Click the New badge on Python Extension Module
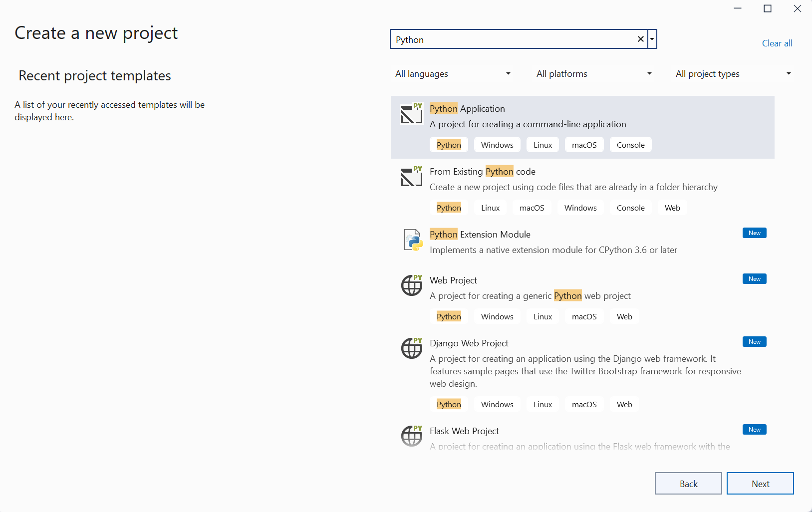Screen dimensions: 812x512 pos(754,233)
